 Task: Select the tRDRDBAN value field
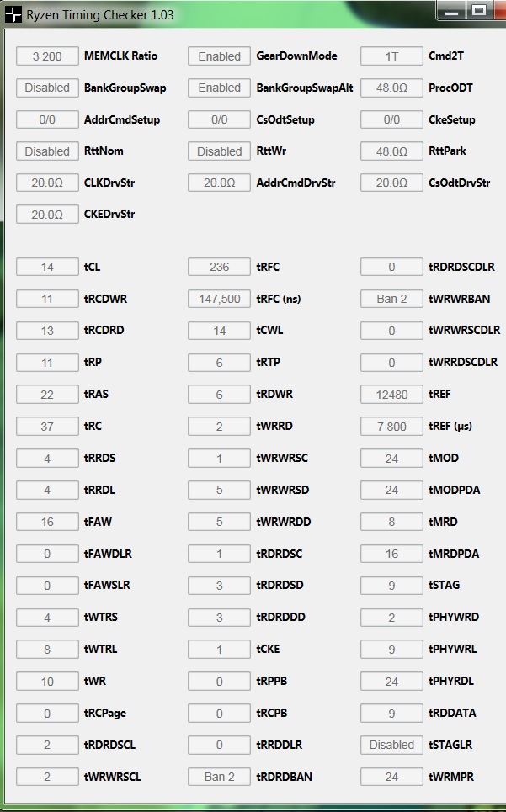[219, 777]
